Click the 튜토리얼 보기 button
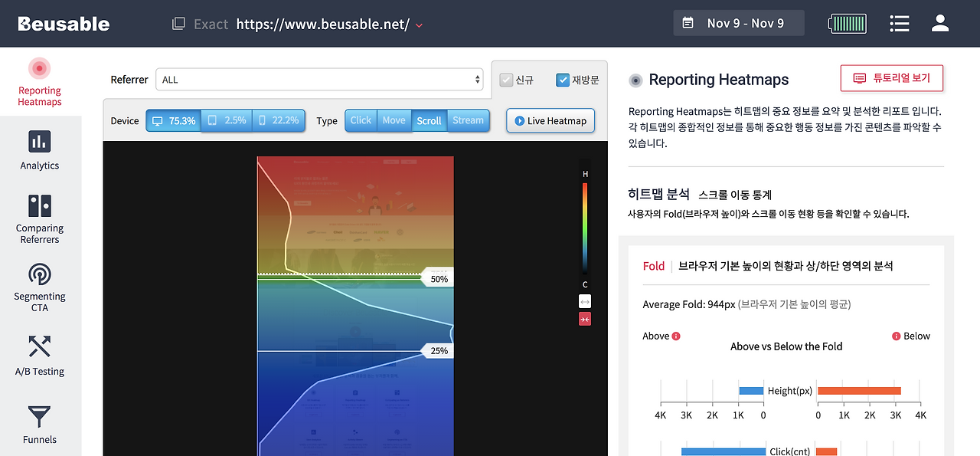The image size is (980, 456). [x=892, y=78]
